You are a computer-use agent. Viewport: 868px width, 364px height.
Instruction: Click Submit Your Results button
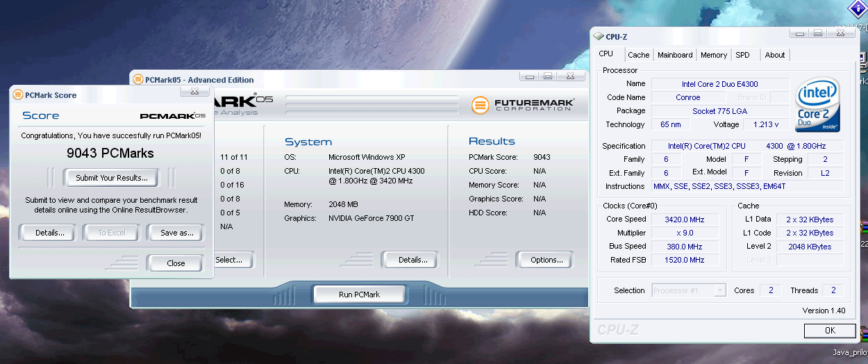[112, 178]
